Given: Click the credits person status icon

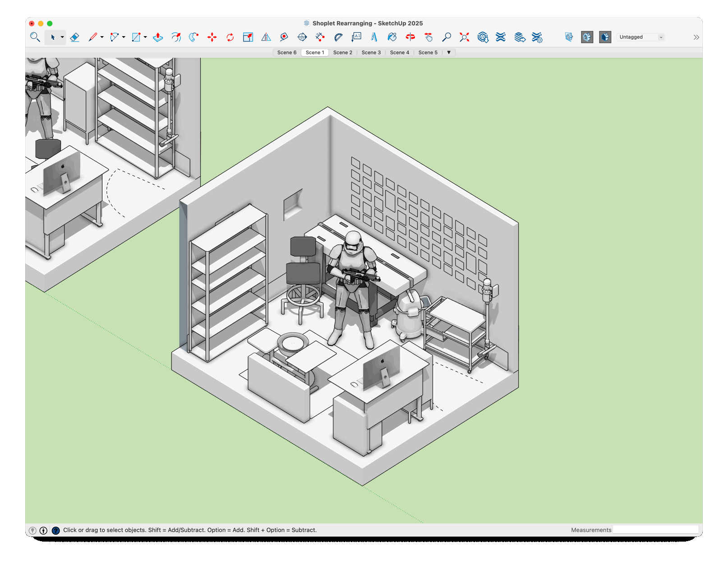Looking at the screenshot, I should 44,530.
